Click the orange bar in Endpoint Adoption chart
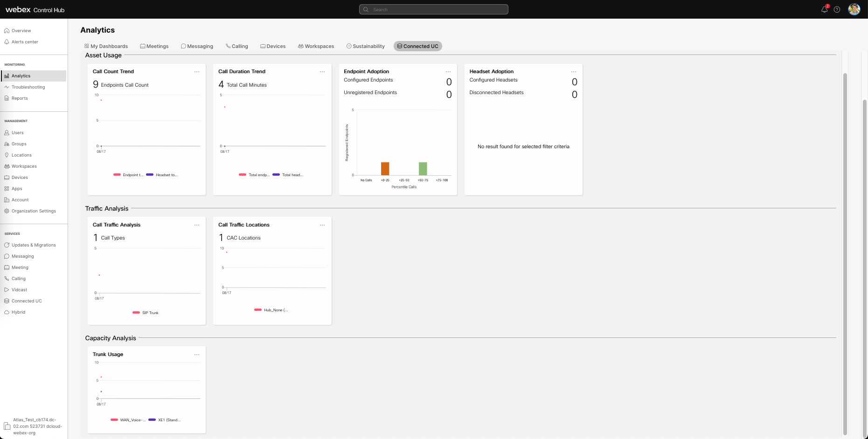868x439 pixels. [x=385, y=168]
